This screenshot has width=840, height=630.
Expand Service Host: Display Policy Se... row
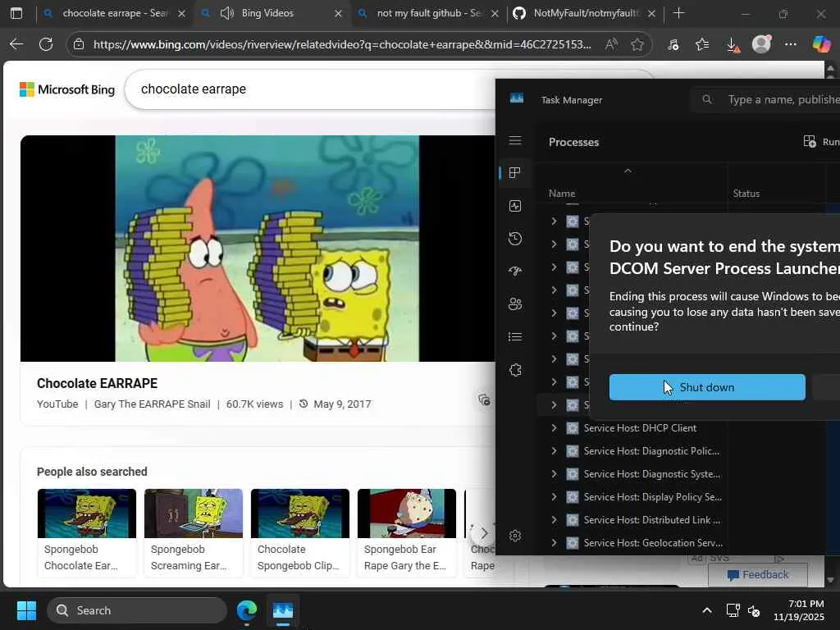click(x=554, y=497)
